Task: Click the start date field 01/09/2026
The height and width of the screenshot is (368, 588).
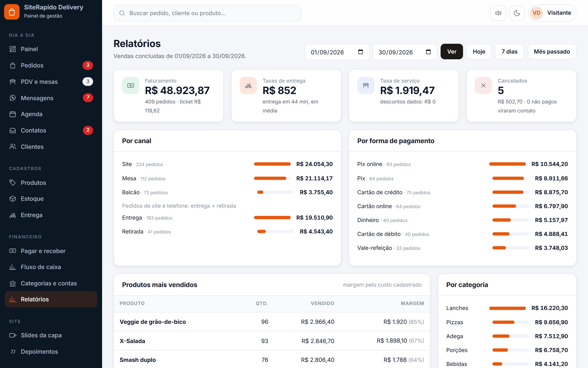Action: tap(337, 52)
